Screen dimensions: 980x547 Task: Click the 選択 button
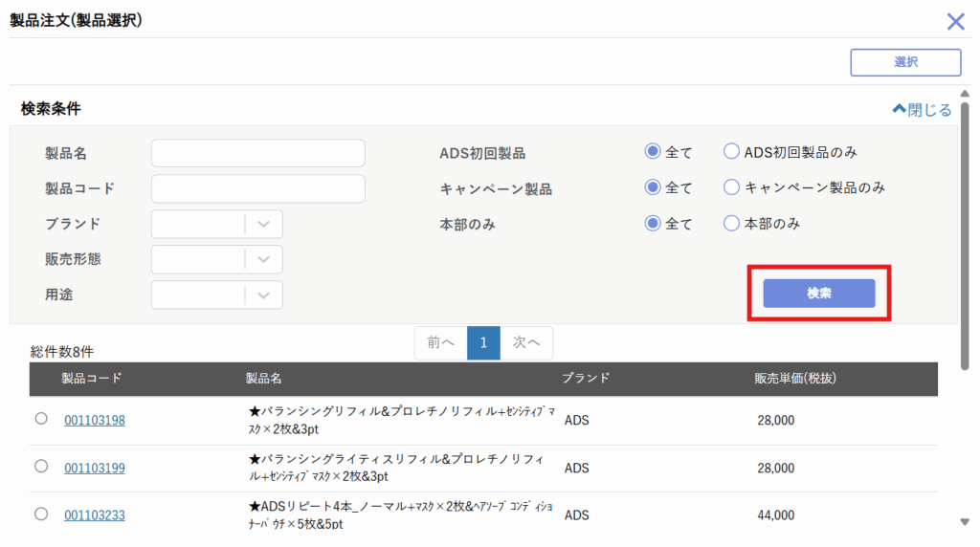905,62
